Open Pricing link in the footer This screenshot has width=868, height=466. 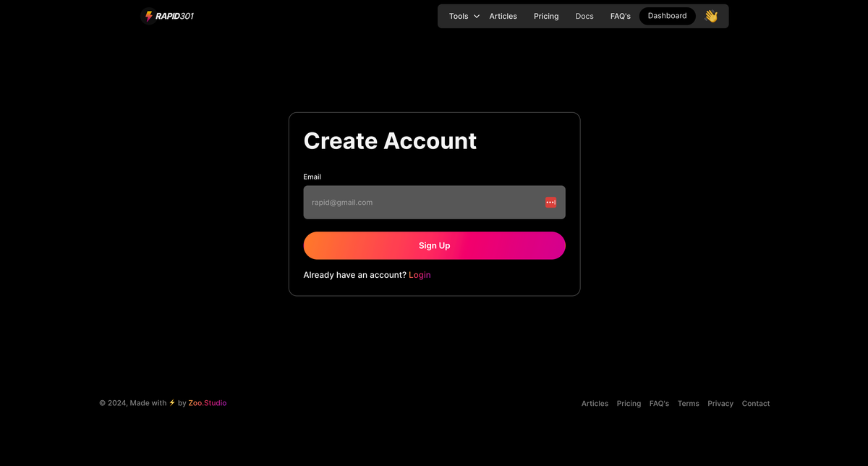tap(629, 404)
